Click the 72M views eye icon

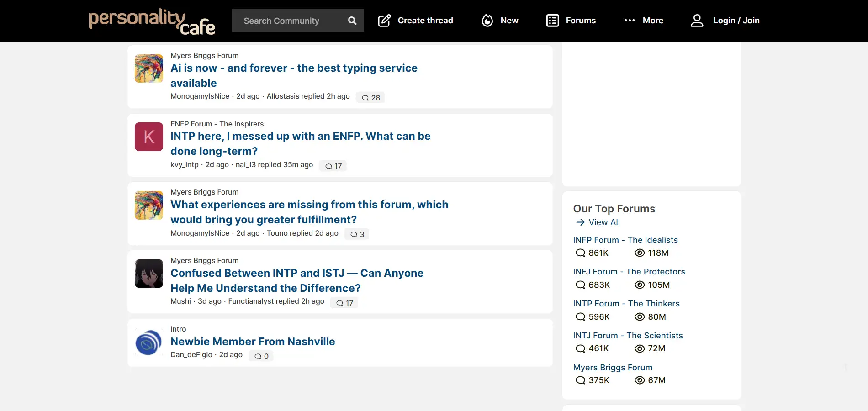(x=640, y=348)
